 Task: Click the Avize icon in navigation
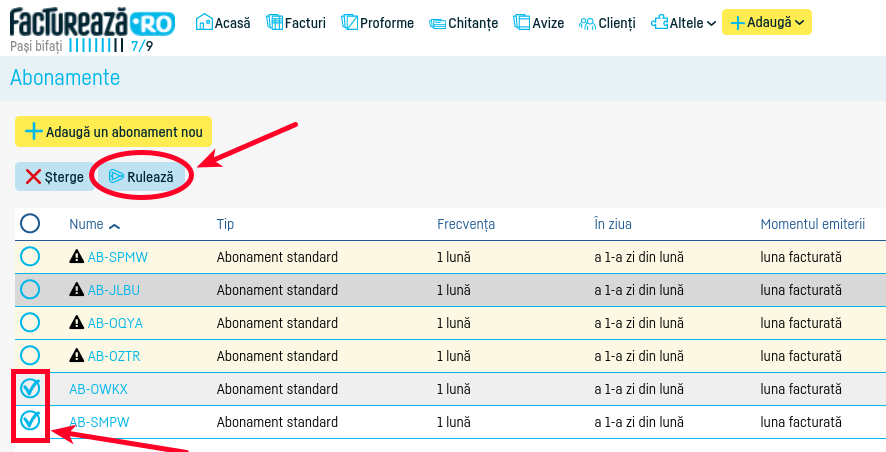(522, 22)
